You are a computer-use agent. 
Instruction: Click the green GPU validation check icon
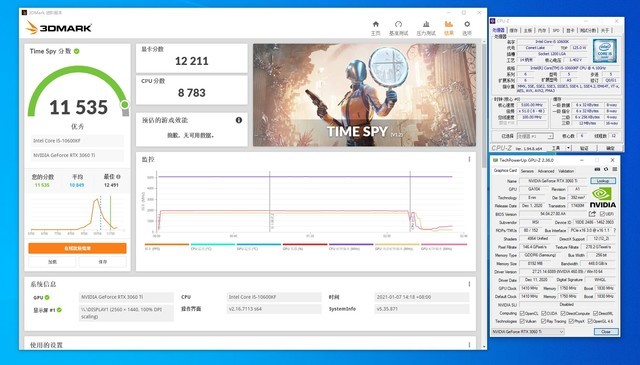[47, 297]
